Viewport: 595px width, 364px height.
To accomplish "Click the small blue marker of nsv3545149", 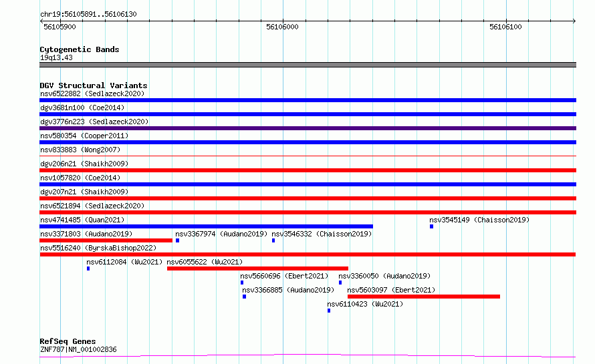I will (431, 226).
